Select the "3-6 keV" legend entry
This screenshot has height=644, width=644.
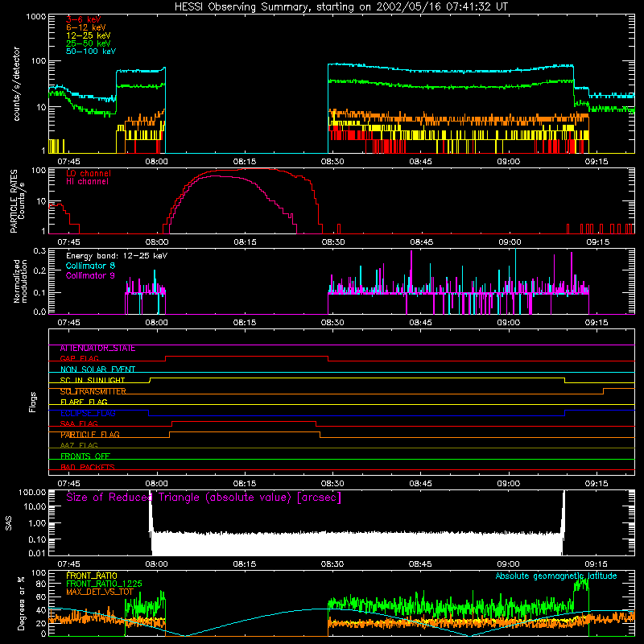tap(83, 19)
